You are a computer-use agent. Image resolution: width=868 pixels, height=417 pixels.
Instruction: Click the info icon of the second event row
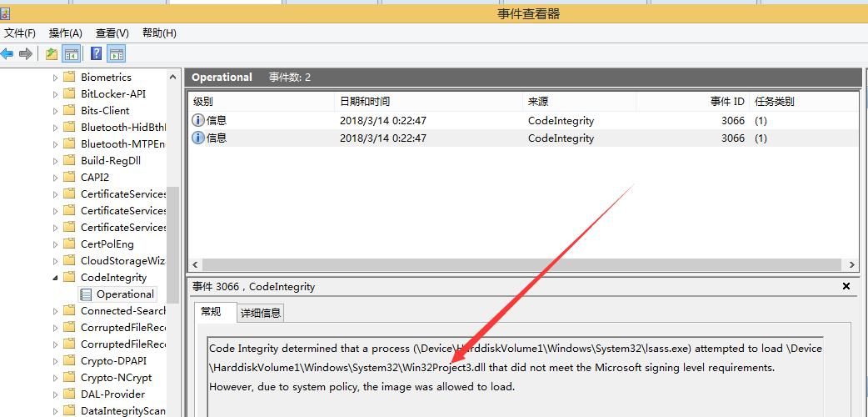pyautogui.click(x=198, y=138)
